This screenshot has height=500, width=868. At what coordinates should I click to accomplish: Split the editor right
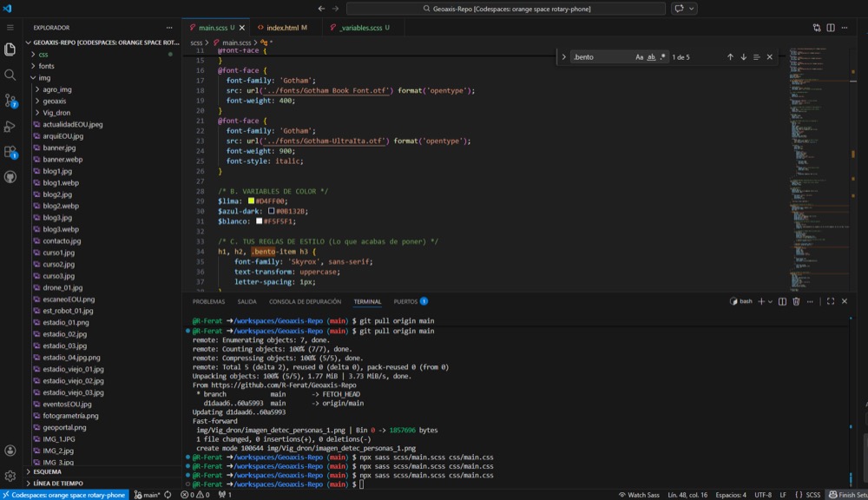(x=831, y=28)
